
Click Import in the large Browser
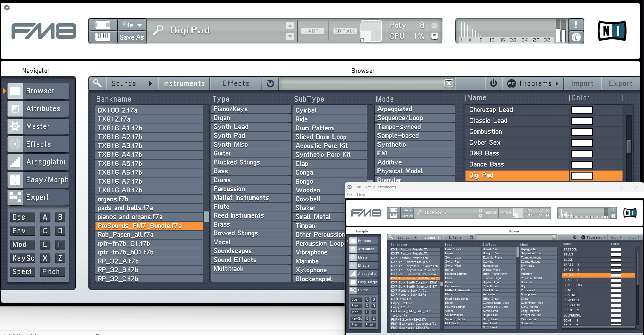582,83
